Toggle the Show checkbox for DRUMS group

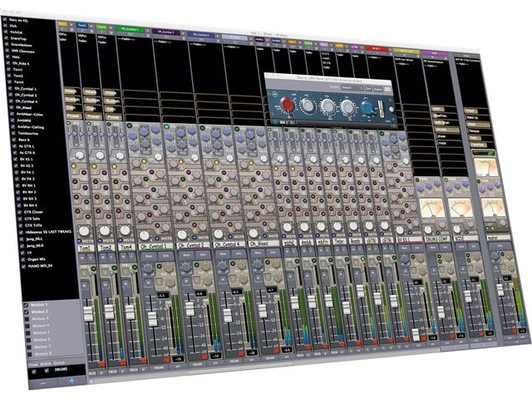[33, 372]
